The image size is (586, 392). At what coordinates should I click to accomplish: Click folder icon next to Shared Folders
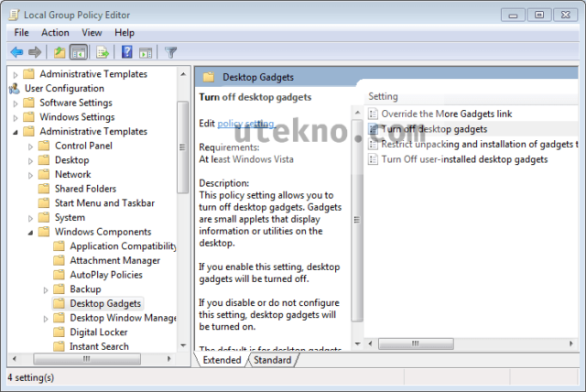coord(44,189)
